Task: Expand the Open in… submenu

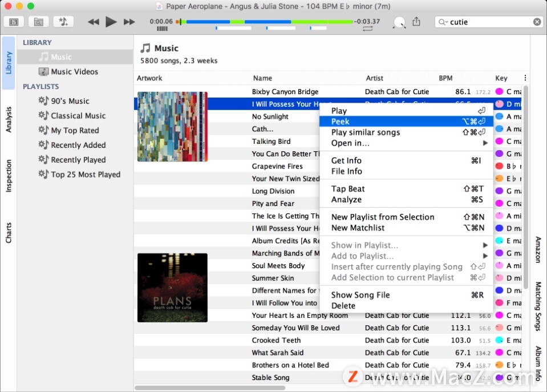Action: pos(406,143)
